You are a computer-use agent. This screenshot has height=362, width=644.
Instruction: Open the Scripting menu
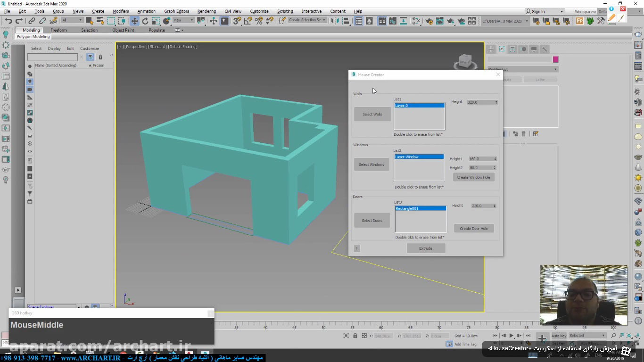coord(285,11)
